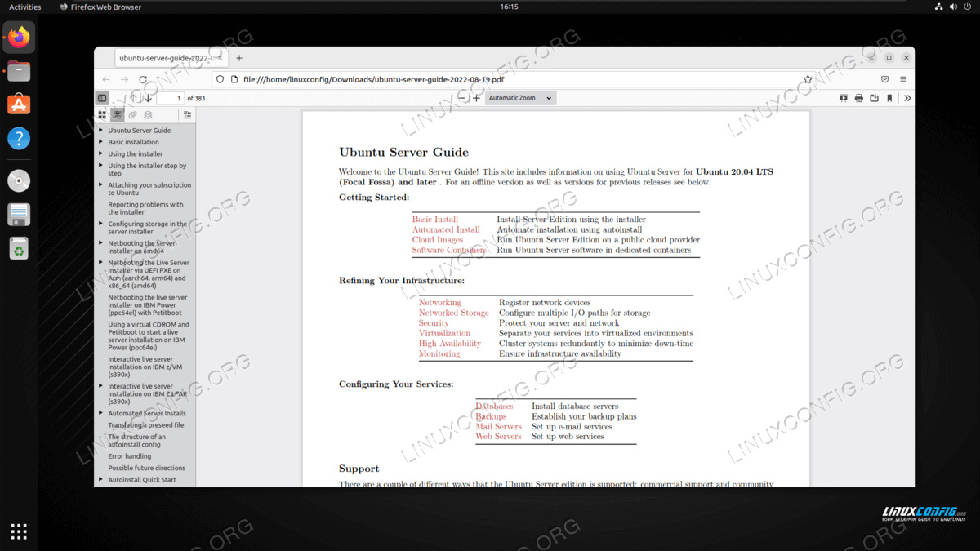Follow the Security link
The width and height of the screenshot is (980, 551).
pyautogui.click(x=434, y=323)
